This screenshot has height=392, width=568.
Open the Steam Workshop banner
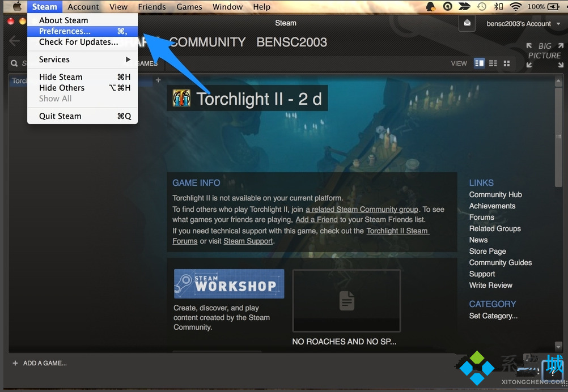(x=229, y=284)
